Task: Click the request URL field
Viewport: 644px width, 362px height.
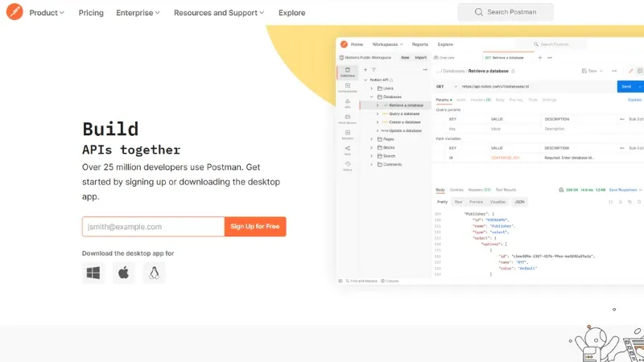Action: point(537,87)
